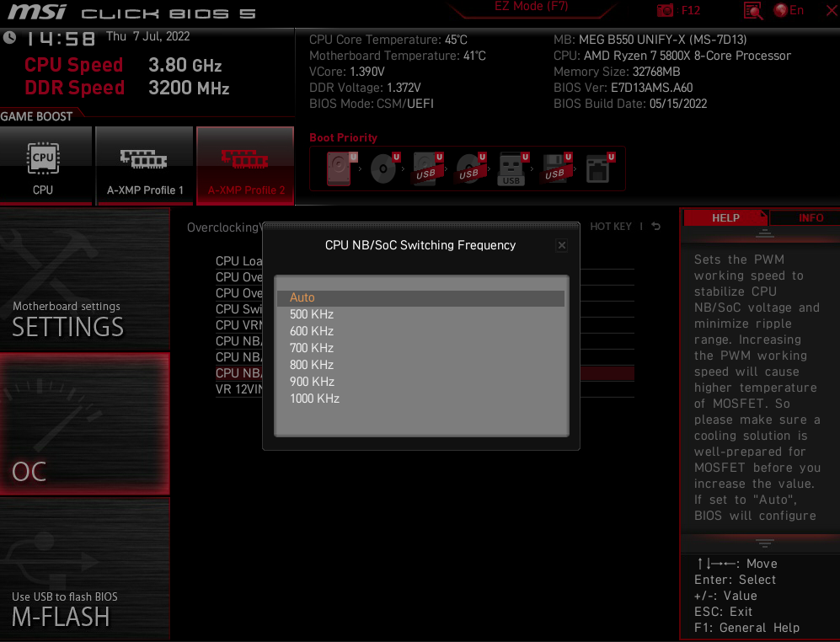Click the optical disc boot priority icon
The width and height of the screenshot is (840, 642).
[385, 169]
